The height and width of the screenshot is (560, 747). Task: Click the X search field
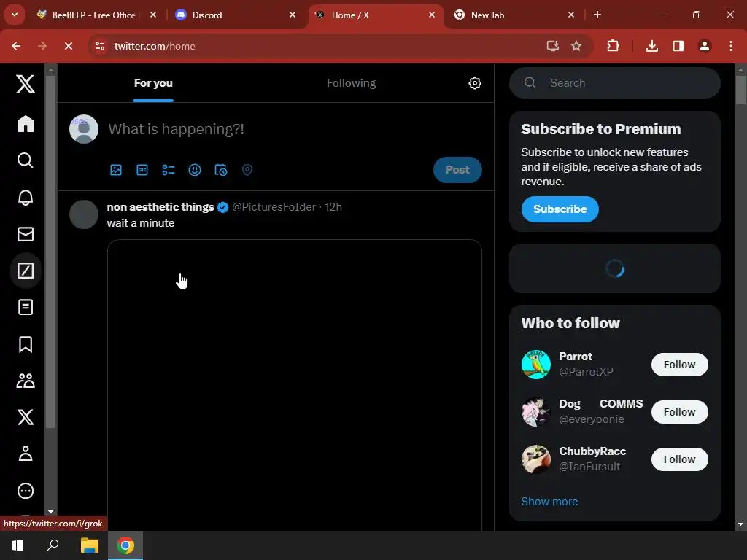pyautogui.click(x=614, y=83)
